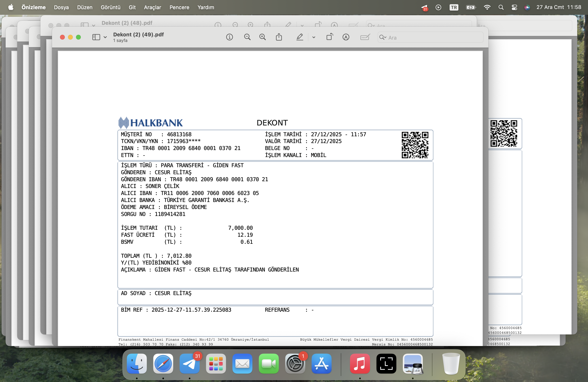
Task: Click the now playing menu bar icon
Action: click(438, 7)
